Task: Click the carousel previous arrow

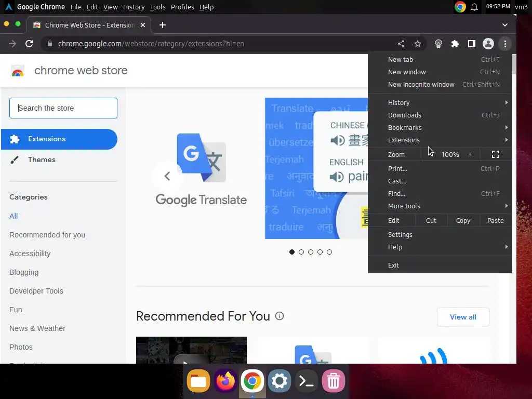Action: pos(167,176)
